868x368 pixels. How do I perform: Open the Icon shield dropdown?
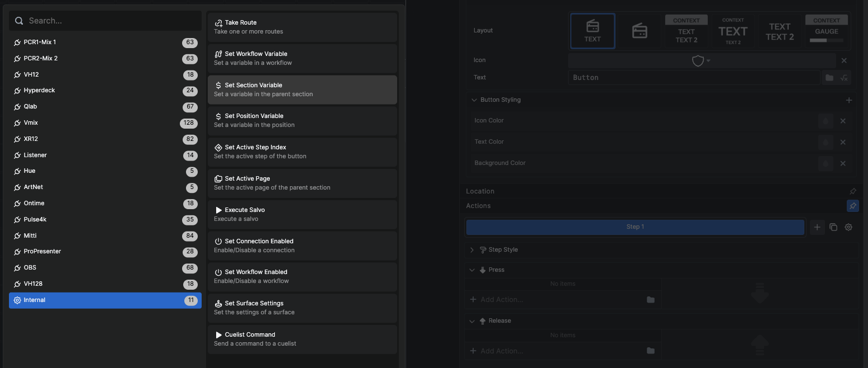click(701, 60)
